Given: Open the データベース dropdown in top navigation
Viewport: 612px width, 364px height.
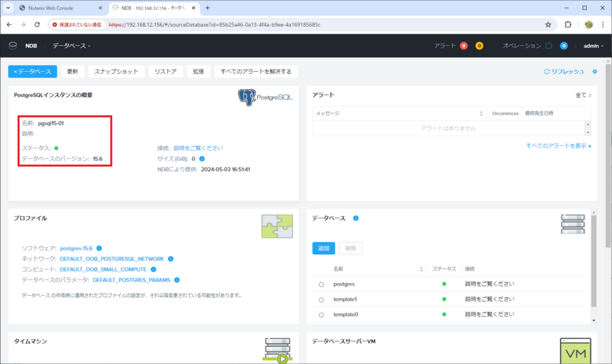Looking at the screenshot, I should 72,46.
